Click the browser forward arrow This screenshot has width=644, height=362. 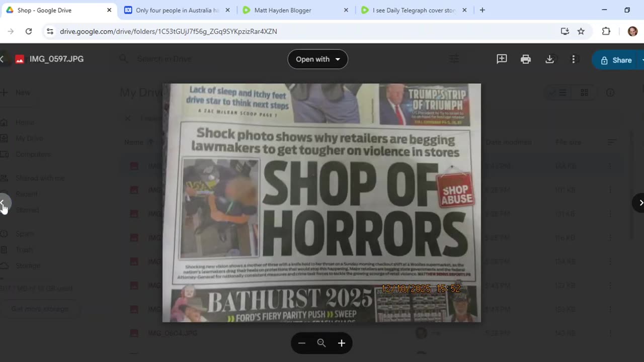(11, 31)
